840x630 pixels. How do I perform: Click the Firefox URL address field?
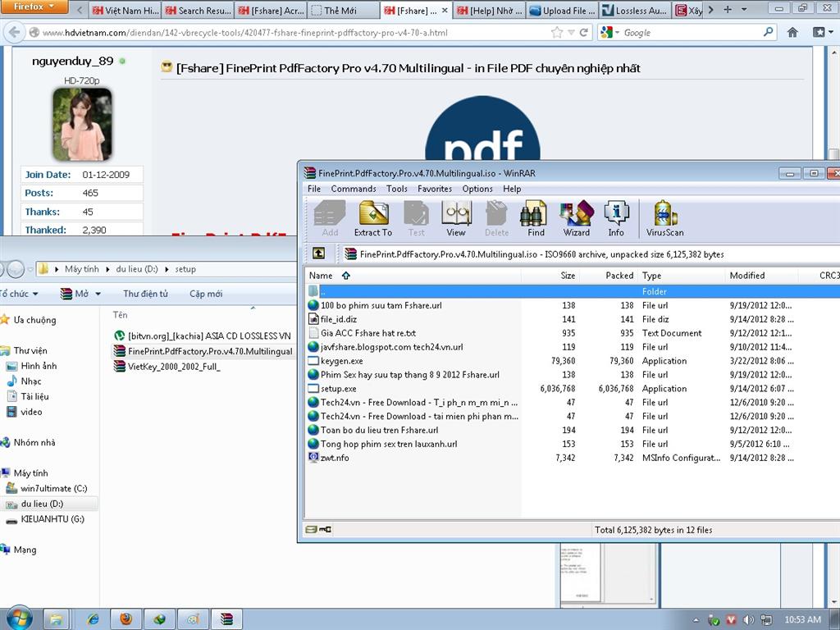(x=295, y=33)
